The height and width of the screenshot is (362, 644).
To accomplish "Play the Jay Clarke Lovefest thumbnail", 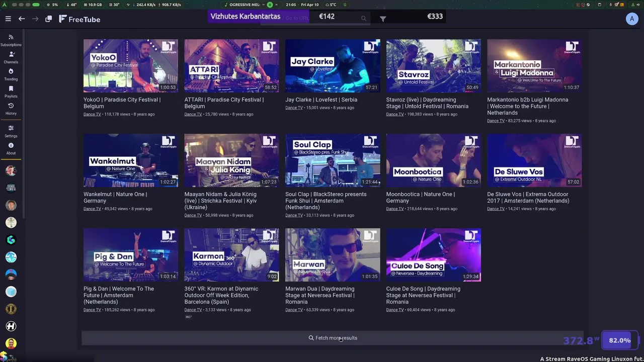I will tap(333, 66).
